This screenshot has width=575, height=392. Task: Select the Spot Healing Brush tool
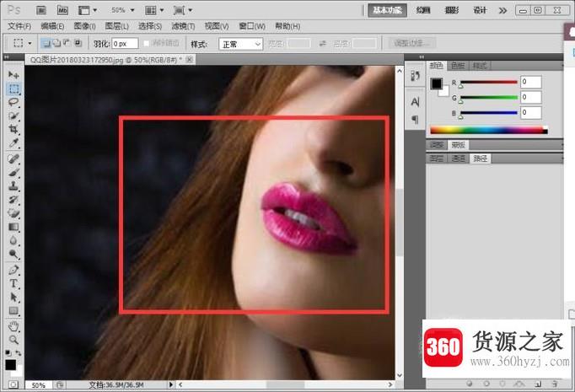tap(13, 158)
